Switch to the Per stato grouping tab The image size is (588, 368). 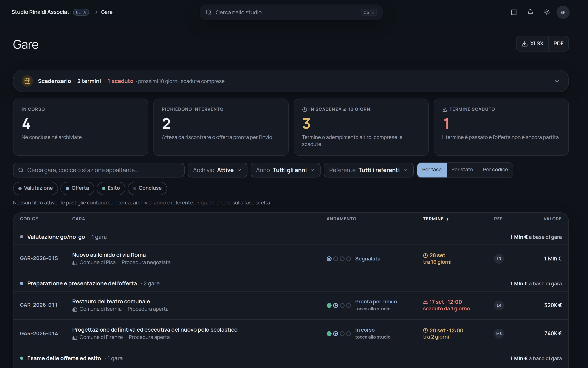point(462,170)
